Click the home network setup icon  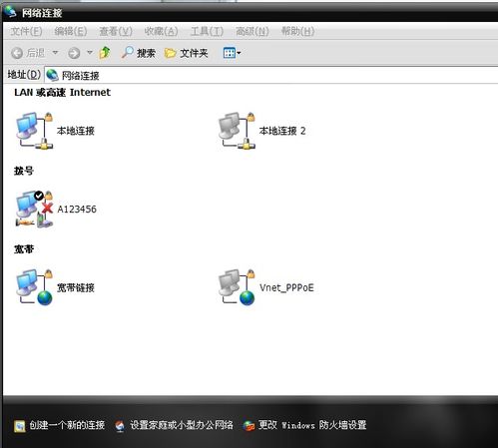click(120, 426)
